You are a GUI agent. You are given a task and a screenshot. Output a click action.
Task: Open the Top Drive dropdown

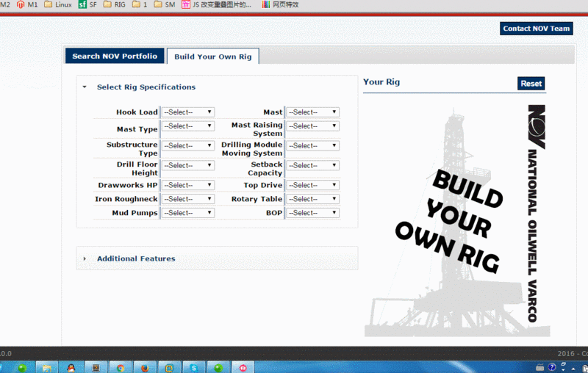313,185
